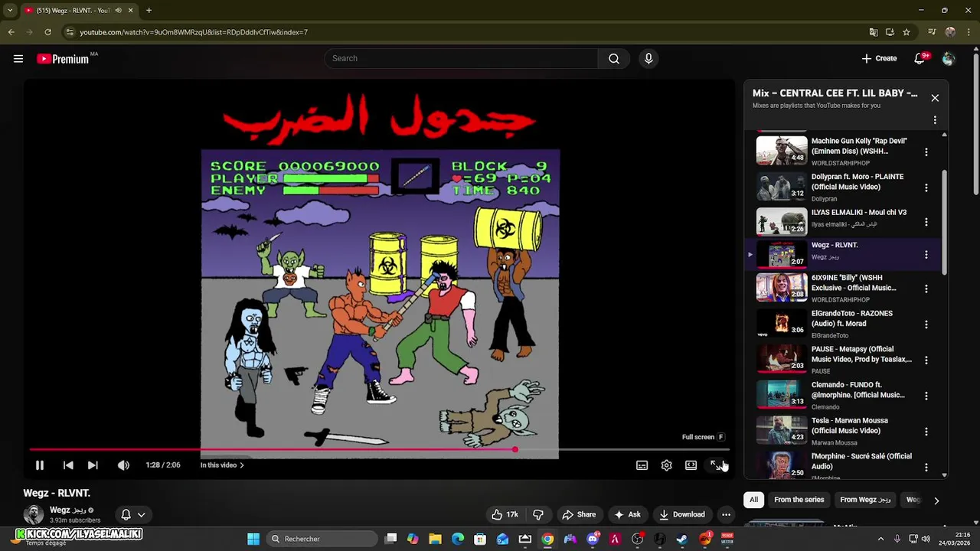
Task: Enter full screen mode
Action: tap(715, 465)
